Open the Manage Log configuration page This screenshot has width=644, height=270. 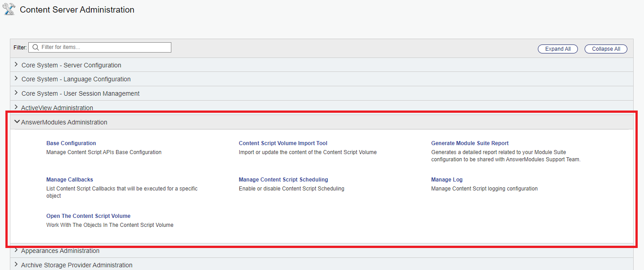coord(447,179)
